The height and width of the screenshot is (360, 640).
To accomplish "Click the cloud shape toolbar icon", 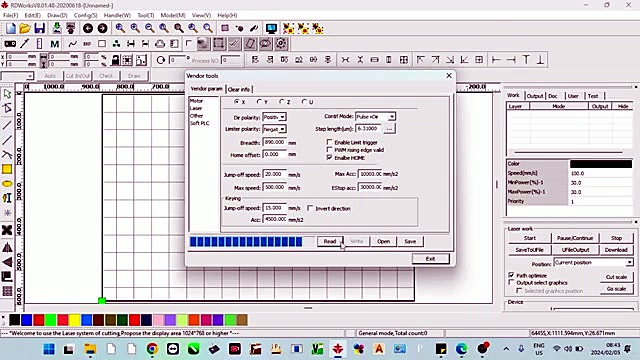I will [x=160, y=44].
